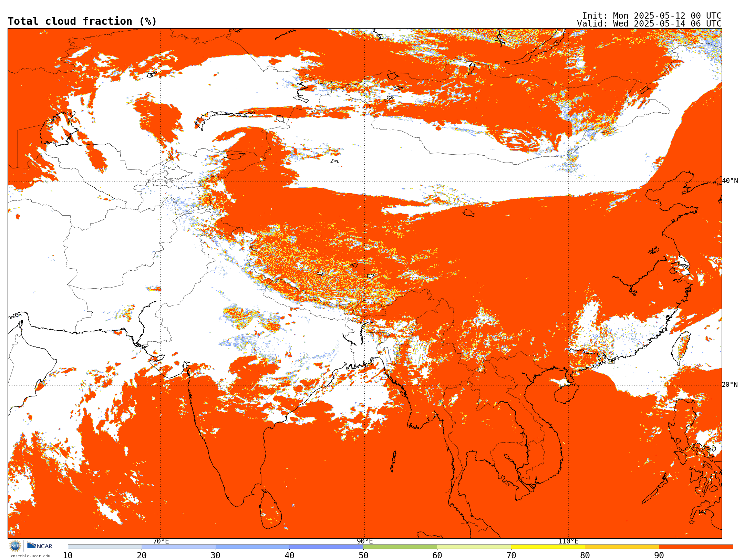Click the 30-40 blue colorbar segment
Viewport: 744px width, 560px height.
pyautogui.click(x=252, y=547)
